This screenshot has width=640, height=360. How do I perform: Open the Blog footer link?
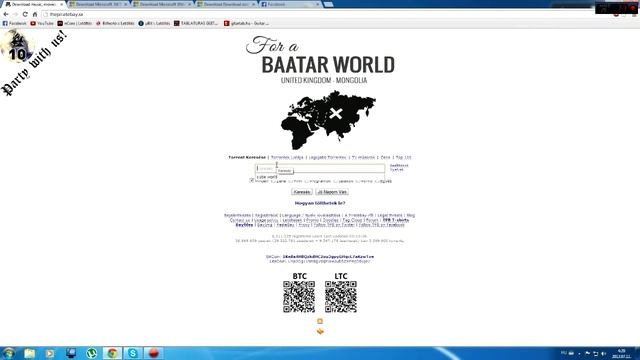click(411, 216)
